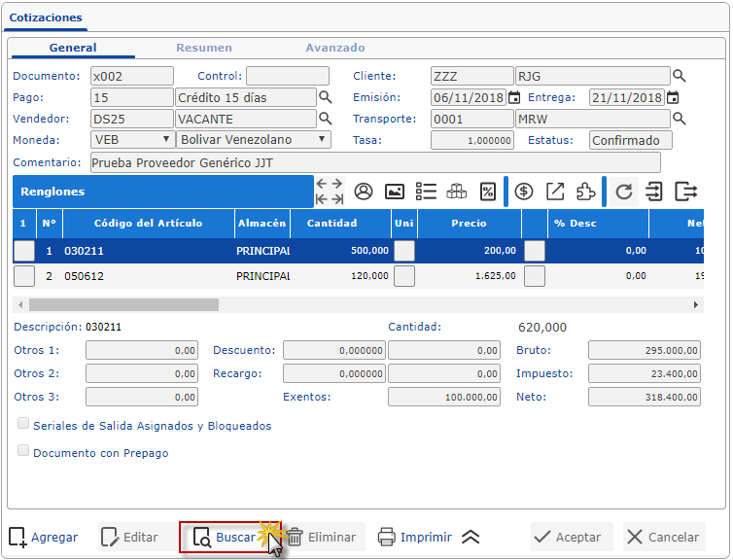Click the stacked boxes inventory icon

(457, 192)
